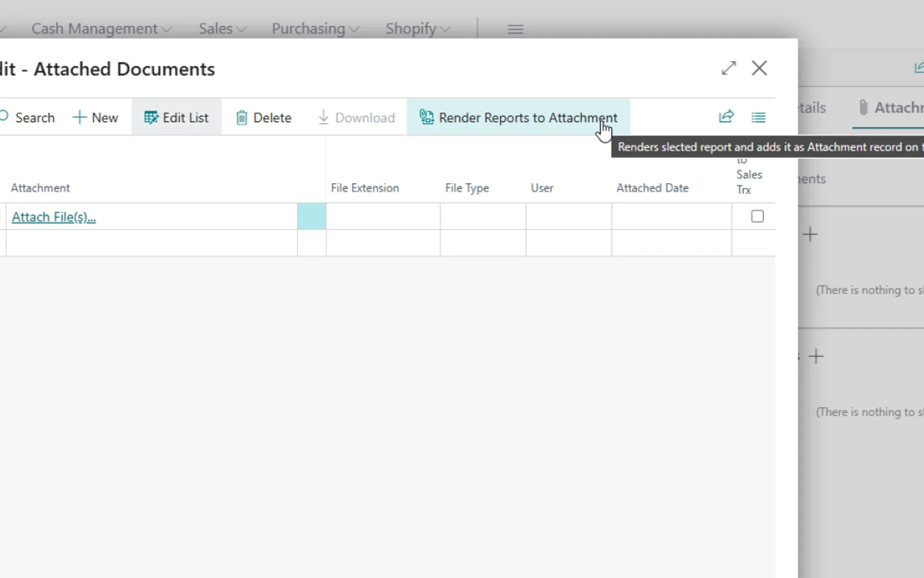
Task: Expand the Purchasing navigation menu
Action: [315, 29]
